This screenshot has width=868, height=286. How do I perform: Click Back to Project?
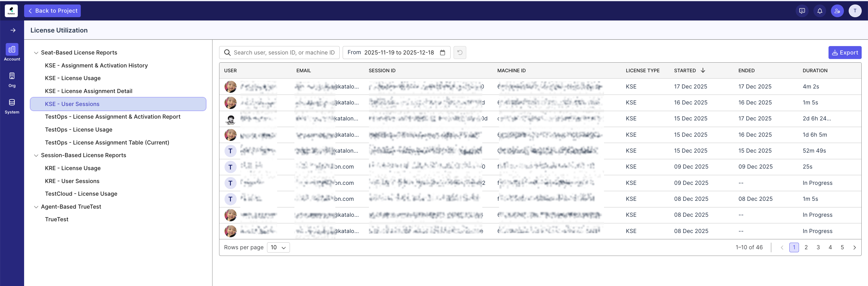pos(52,11)
